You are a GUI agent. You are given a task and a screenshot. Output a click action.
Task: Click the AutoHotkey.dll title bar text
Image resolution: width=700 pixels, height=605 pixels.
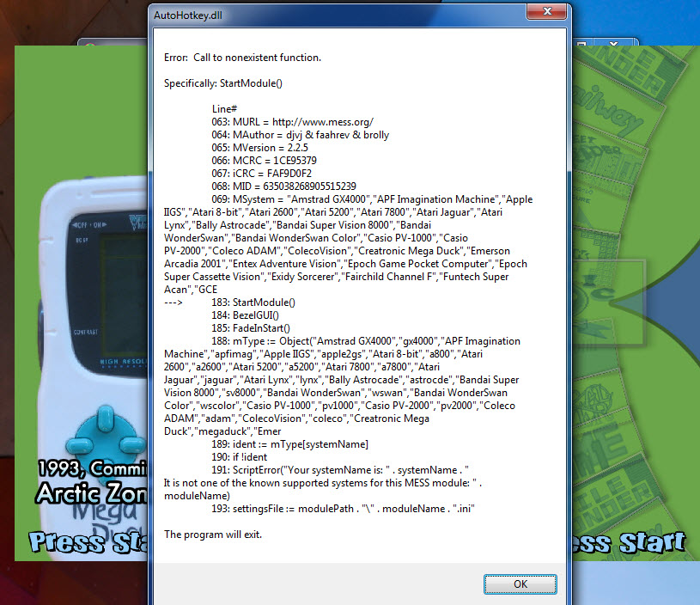188,15
